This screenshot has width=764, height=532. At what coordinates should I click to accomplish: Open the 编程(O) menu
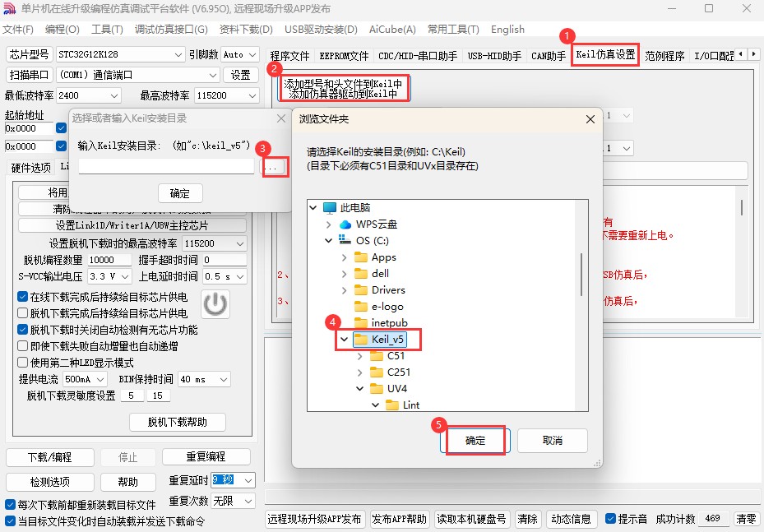point(63,30)
